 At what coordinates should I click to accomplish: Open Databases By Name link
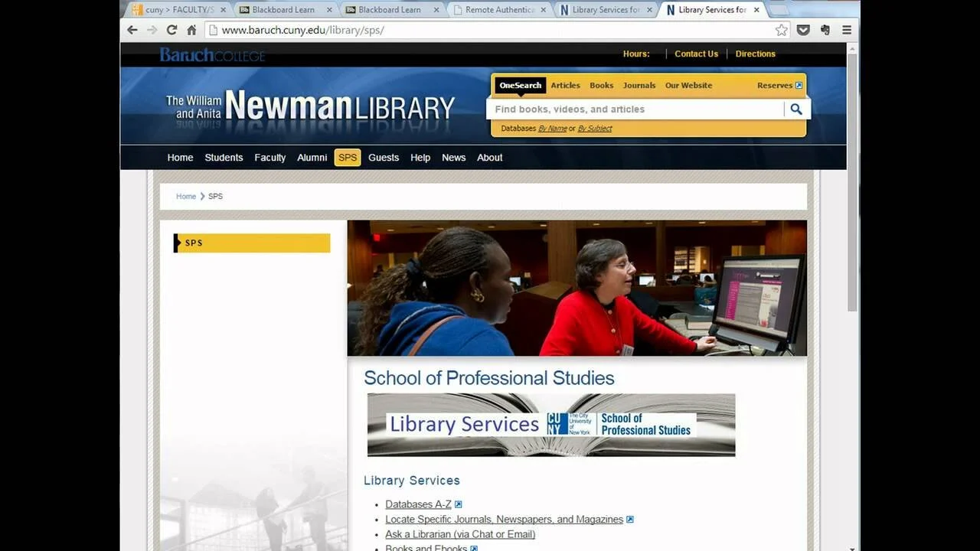[553, 129]
